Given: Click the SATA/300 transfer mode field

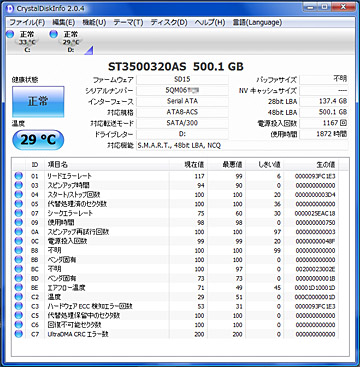Looking at the screenshot, I should click(x=182, y=123).
